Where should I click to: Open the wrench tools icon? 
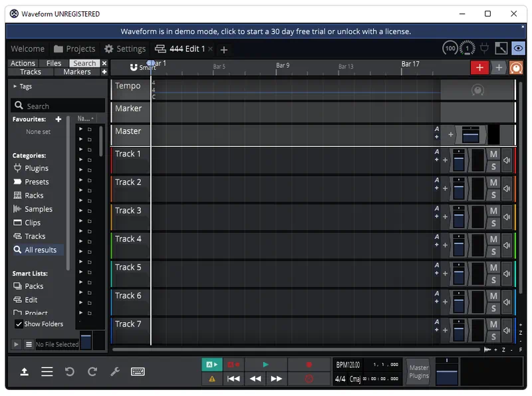tap(115, 372)
